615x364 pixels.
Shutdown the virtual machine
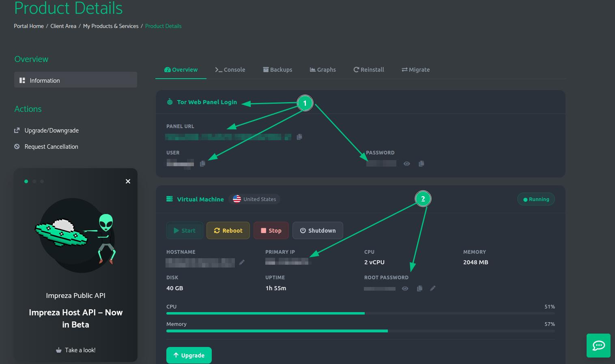(318, 231)
